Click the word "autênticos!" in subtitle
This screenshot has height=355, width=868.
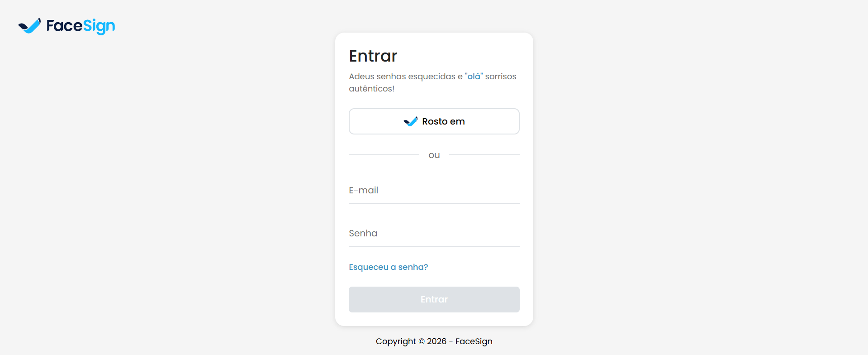371,89
